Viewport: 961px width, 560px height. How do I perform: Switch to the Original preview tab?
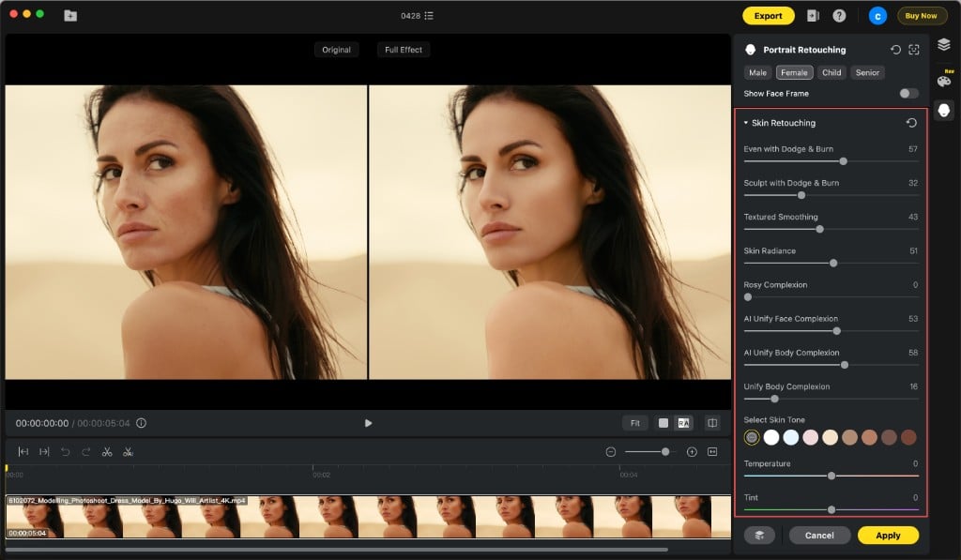pos(336,50)
